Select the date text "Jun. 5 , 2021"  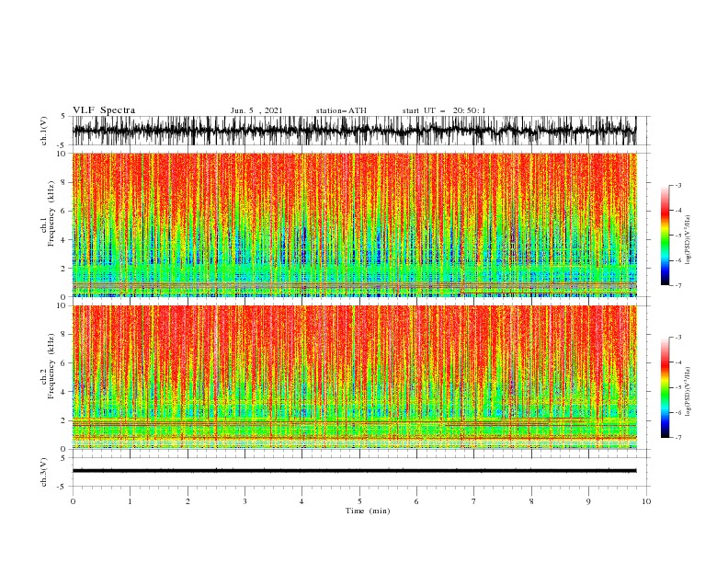coord(256,110)
